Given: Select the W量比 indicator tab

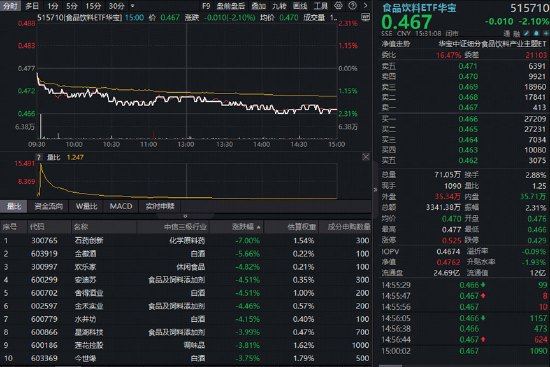Looking at the screenshot, I should point(86,206).
